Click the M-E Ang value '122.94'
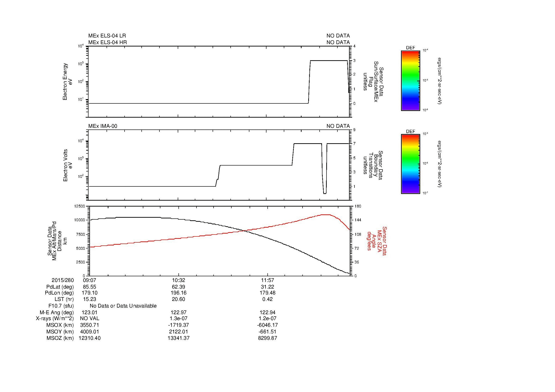This screenshot has height=392, width=555. (x=267, y=313)
